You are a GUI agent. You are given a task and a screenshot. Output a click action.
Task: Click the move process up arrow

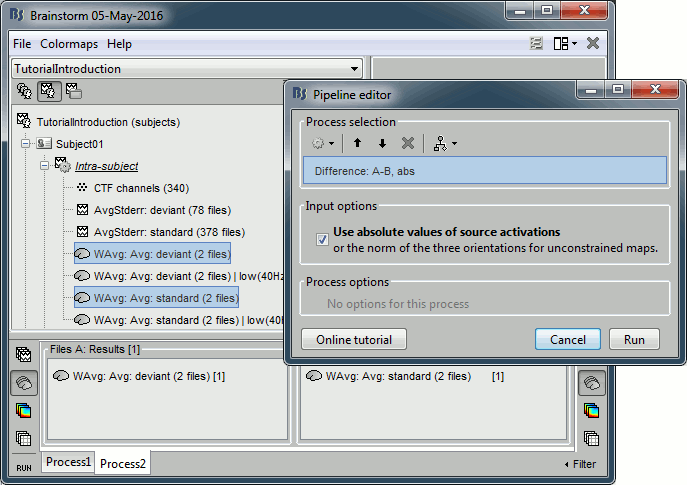tap(355, 144)
